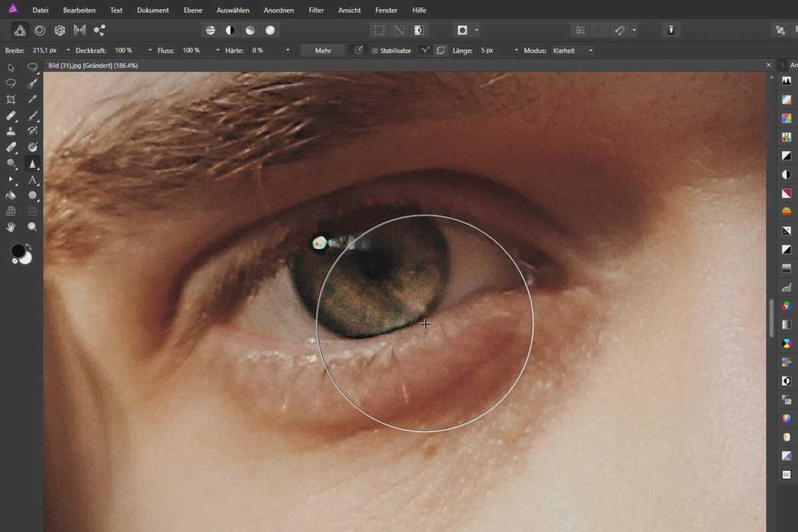Image resolution: width=798 pixels, height=532 pixels.
Task: Select the Eraser tool
Action: pos(11,147)
